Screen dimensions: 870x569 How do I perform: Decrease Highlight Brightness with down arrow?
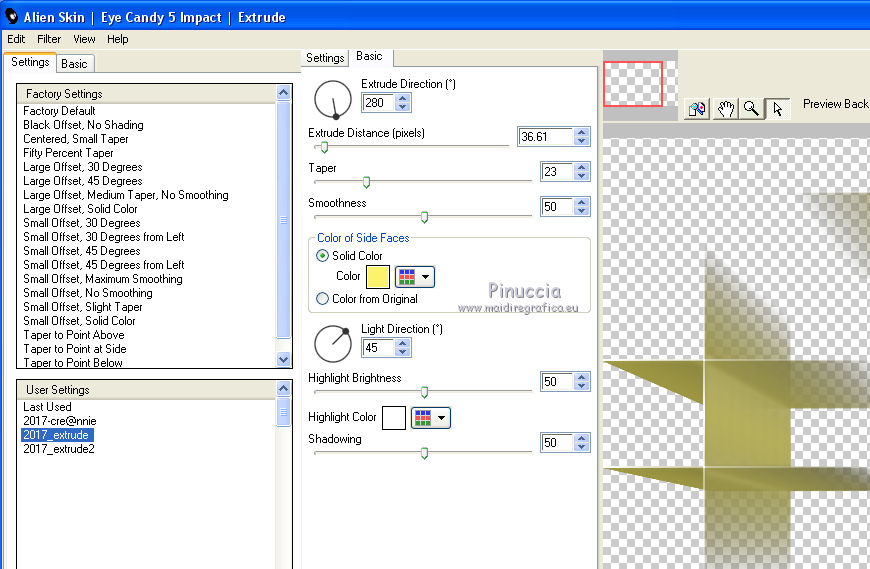(x=581, y=386)
